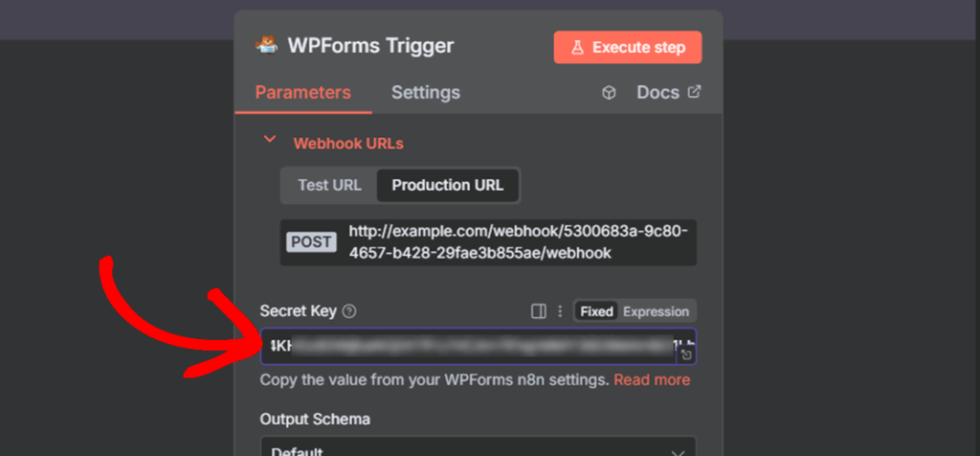The height and width of the screenshot is (456, 980).
Task: Click the cube icon beside Docs
Action: click(x=609, y=93)
